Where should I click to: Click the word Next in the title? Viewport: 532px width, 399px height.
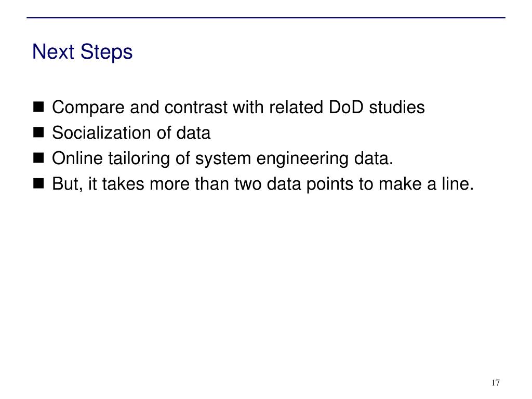click(x=54, y=51)
